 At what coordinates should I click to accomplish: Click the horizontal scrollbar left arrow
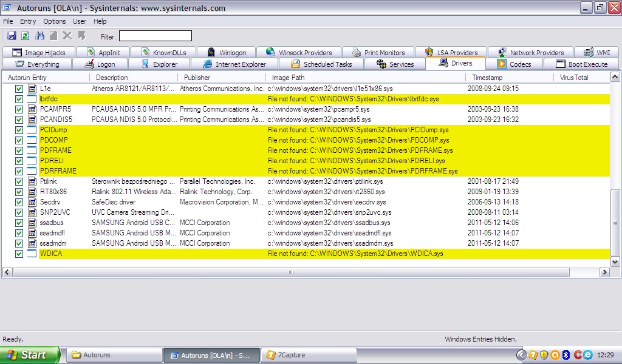7,272
